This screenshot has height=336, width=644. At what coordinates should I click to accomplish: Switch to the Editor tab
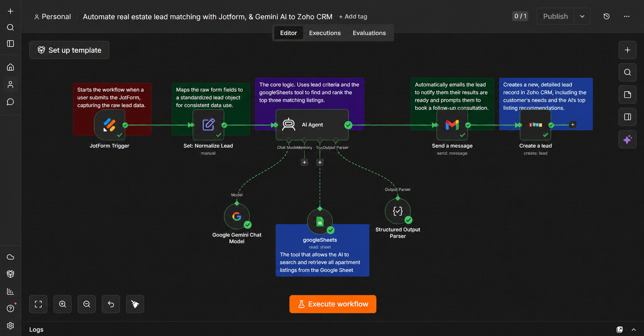[x=288, y=33]
